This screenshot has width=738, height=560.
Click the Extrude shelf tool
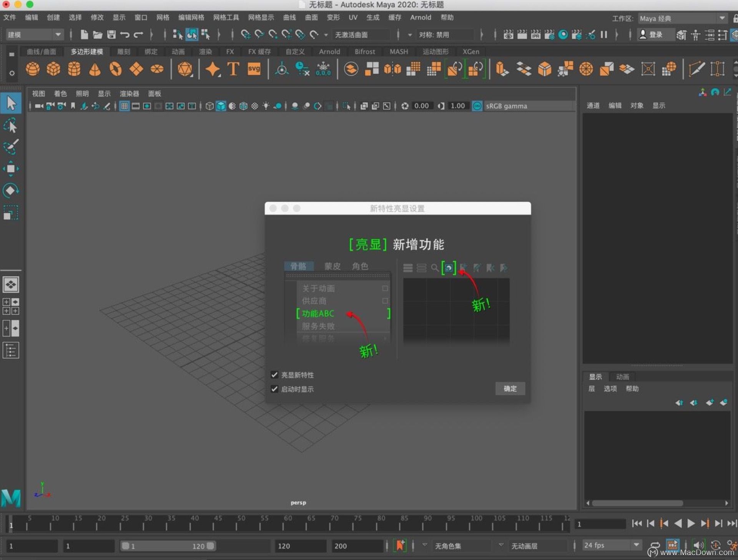502,69
